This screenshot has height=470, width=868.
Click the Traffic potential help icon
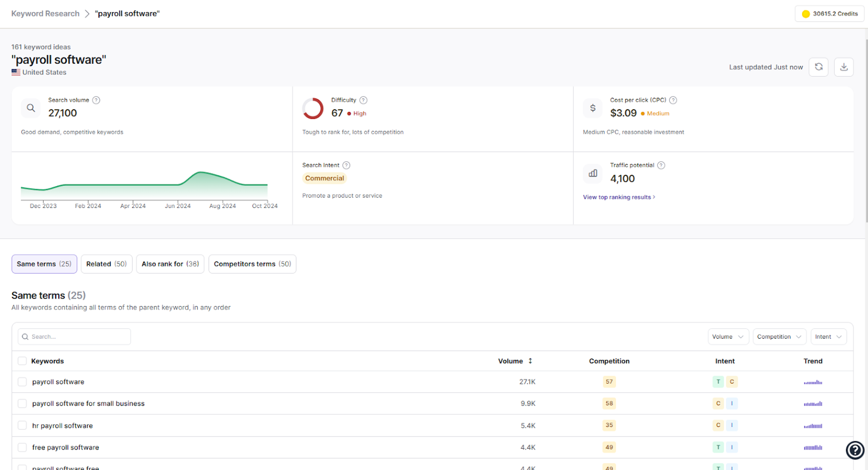coord(661,165)
